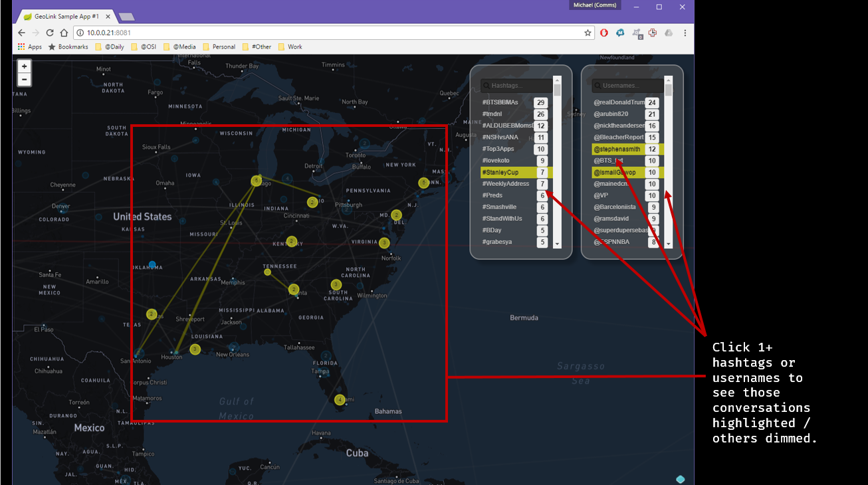Image resolution: width=868 pixels, height=485 pixels.
Task: Select the #lovekoto hashtag row
Action: pyautogui.click(x=515, y=161)
